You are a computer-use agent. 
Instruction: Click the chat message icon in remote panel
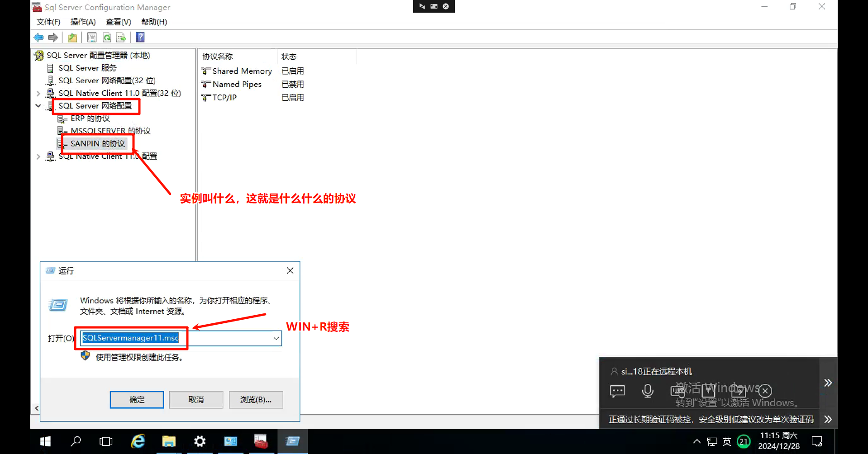tap(617, 391)
